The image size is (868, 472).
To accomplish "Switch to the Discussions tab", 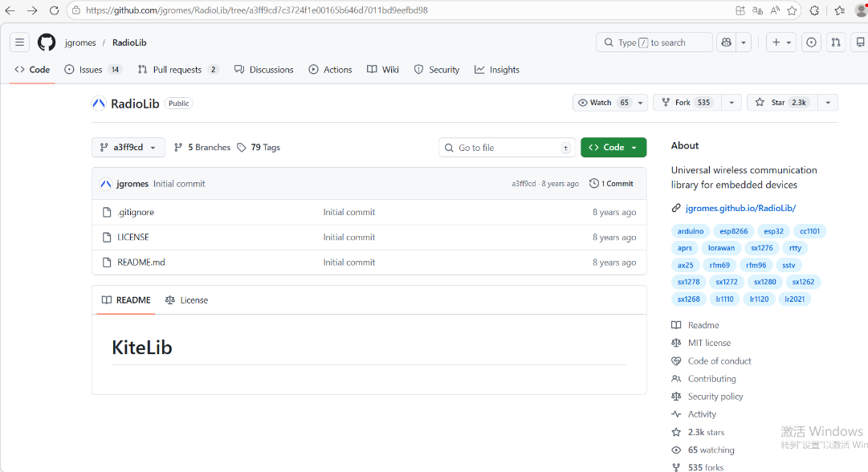I will click(263, 70).
